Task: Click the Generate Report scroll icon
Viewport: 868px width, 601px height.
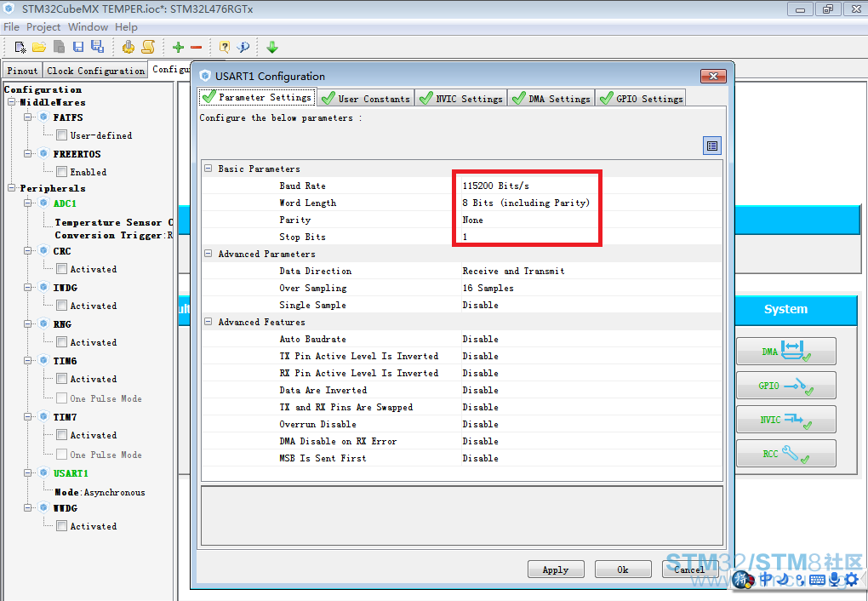Action: 148,47
